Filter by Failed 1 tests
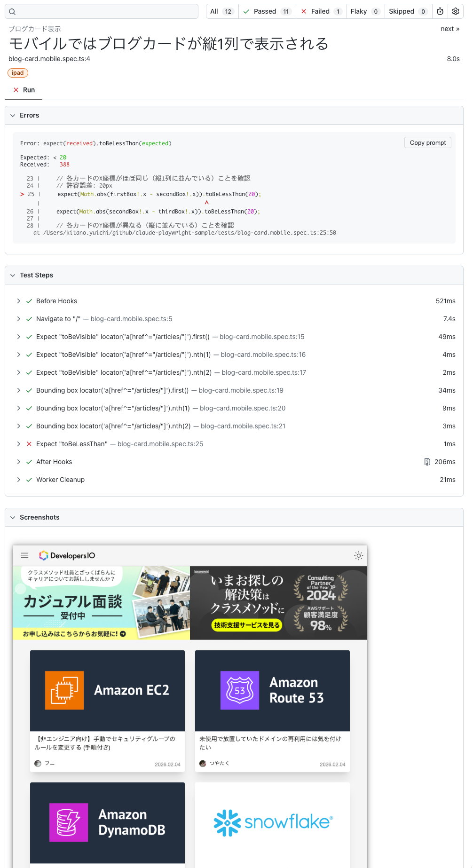473x868 pixels. pos(321,11)
